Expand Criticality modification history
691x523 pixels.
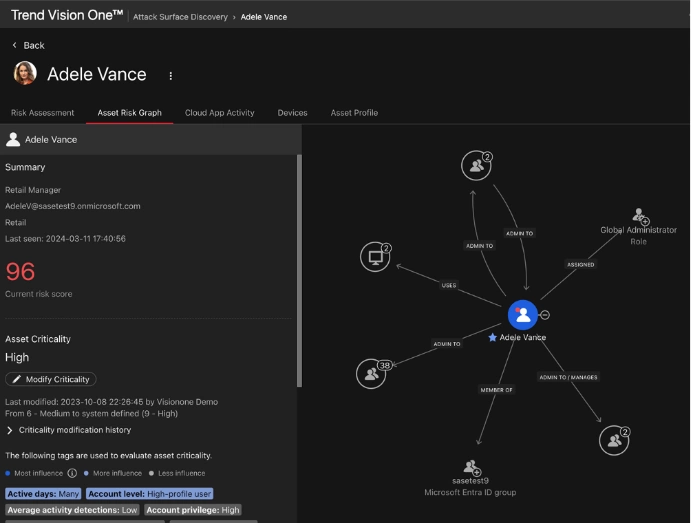[x=74, y=430]
